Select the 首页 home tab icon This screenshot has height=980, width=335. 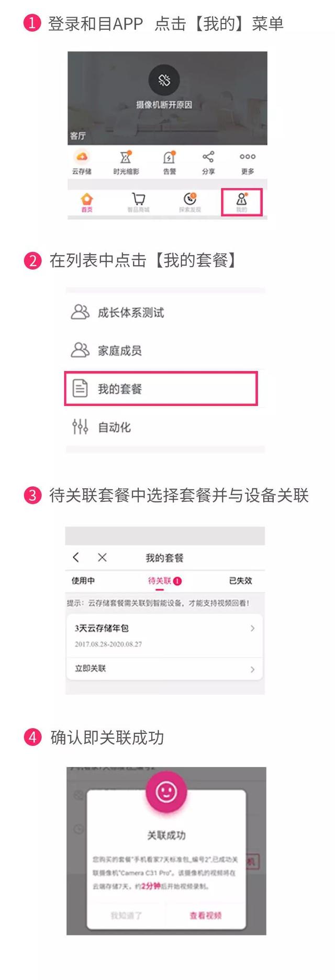pos(87,199)
